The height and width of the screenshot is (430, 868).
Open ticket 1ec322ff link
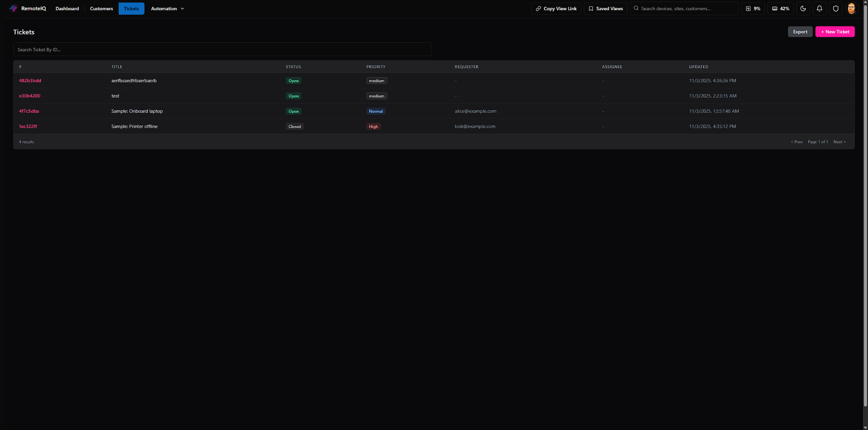pos(28,126)
